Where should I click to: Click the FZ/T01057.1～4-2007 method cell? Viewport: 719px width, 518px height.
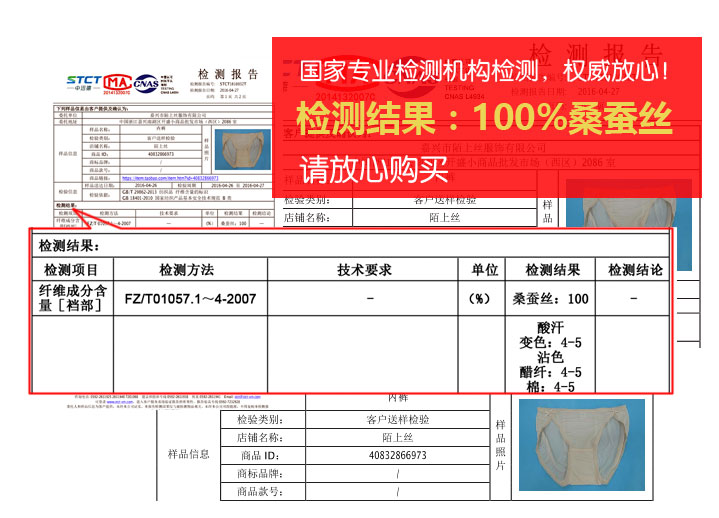[x=190, y=299]
